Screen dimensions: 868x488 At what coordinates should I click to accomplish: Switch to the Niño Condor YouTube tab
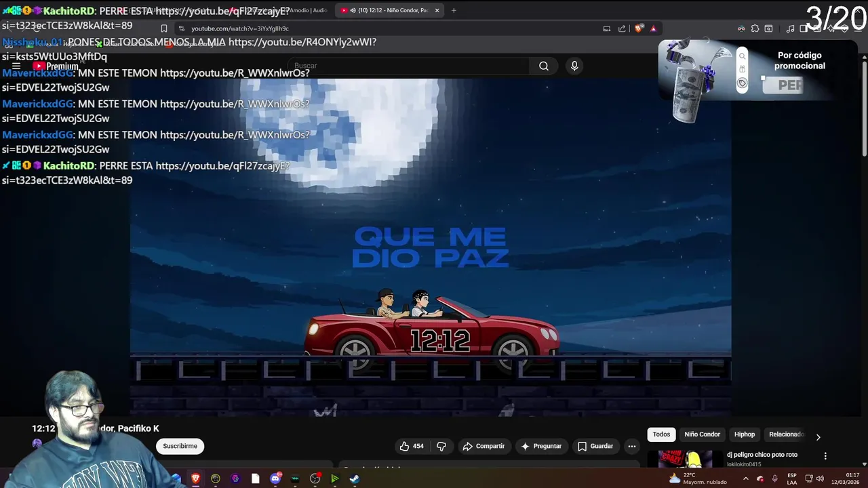click(389, 10)
